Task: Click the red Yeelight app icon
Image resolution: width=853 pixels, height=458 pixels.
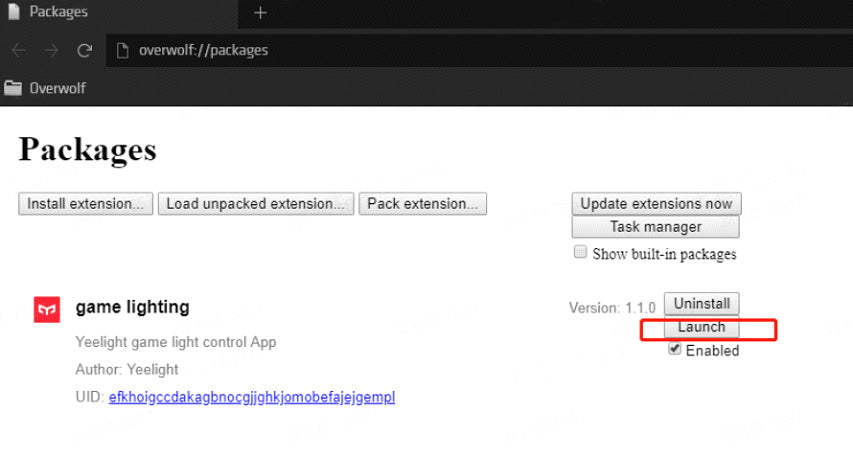Action: 46,309
